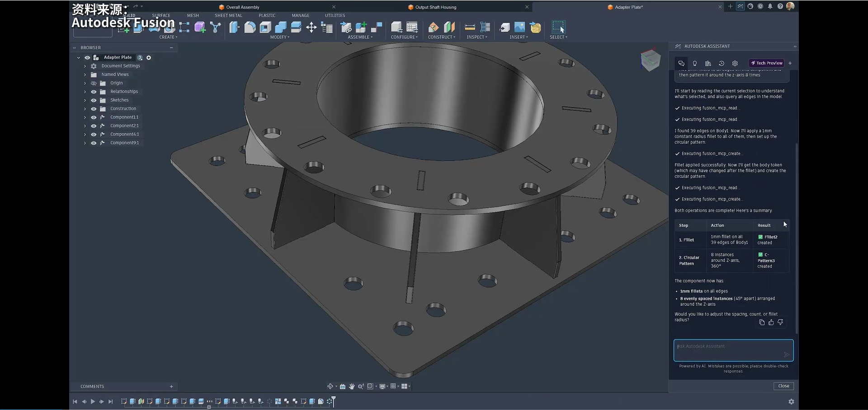
Task: Open the configuration table icon
Action: [412, 28]
